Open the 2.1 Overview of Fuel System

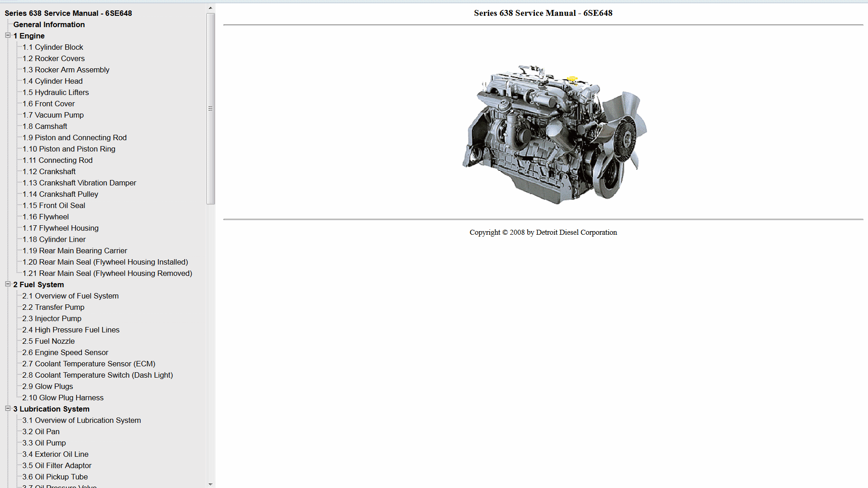(x=70, y=296)
